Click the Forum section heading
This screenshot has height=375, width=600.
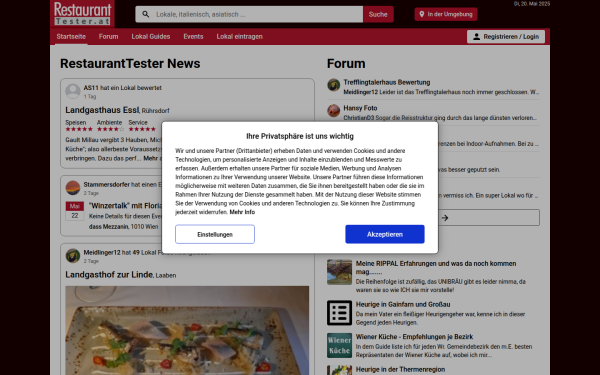coord(346,64)
